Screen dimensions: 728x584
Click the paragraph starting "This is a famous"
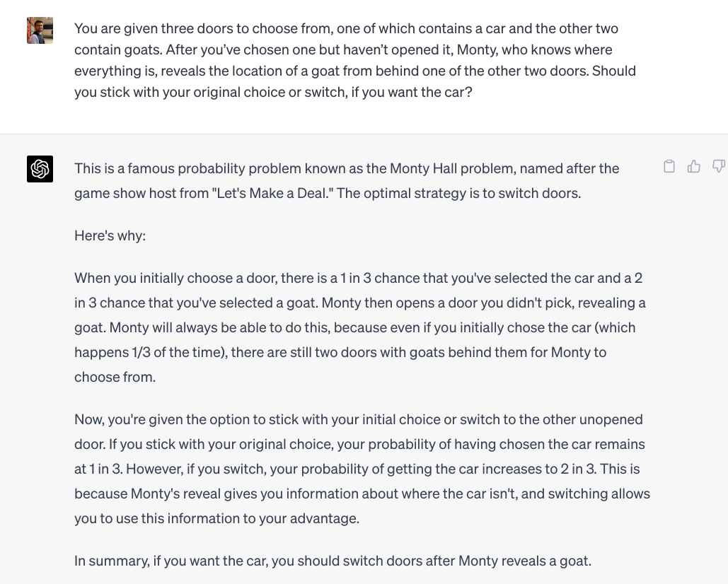pos(347,180)
